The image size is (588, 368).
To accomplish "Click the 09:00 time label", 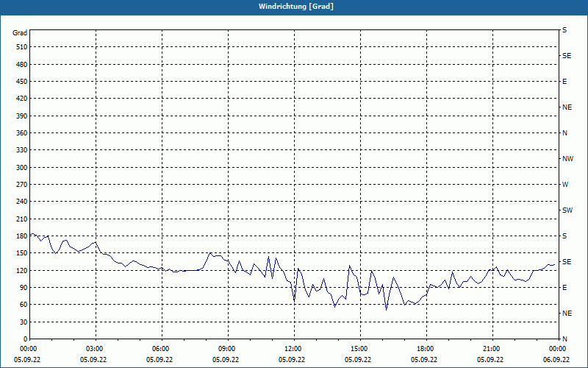I will click(x=226, y=348).
